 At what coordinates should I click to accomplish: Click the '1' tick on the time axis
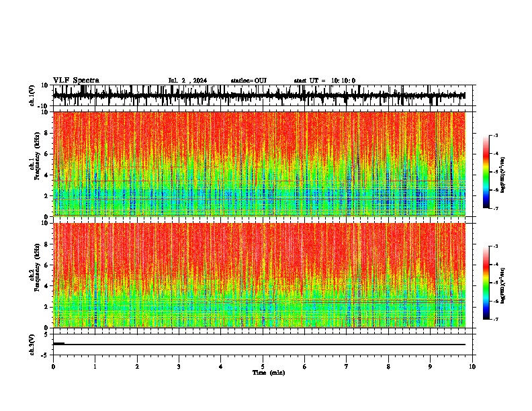[95, 367]
